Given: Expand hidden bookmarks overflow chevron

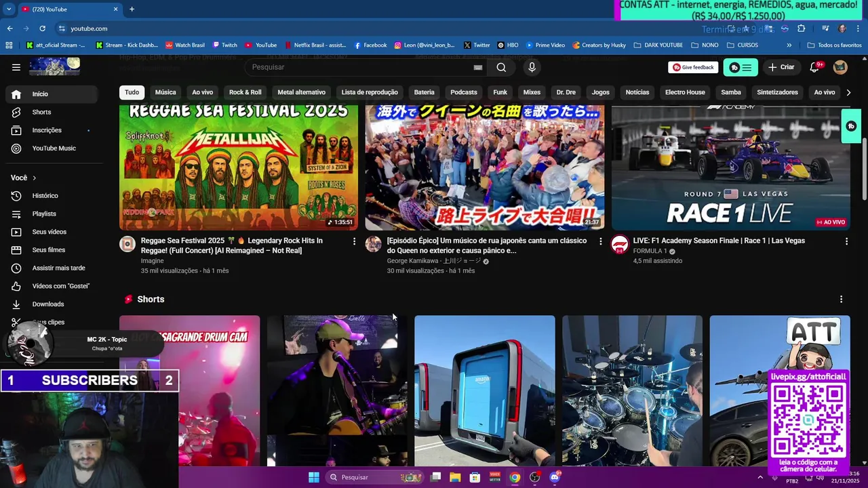Looking at the screenshot, I should click(789, 45).
